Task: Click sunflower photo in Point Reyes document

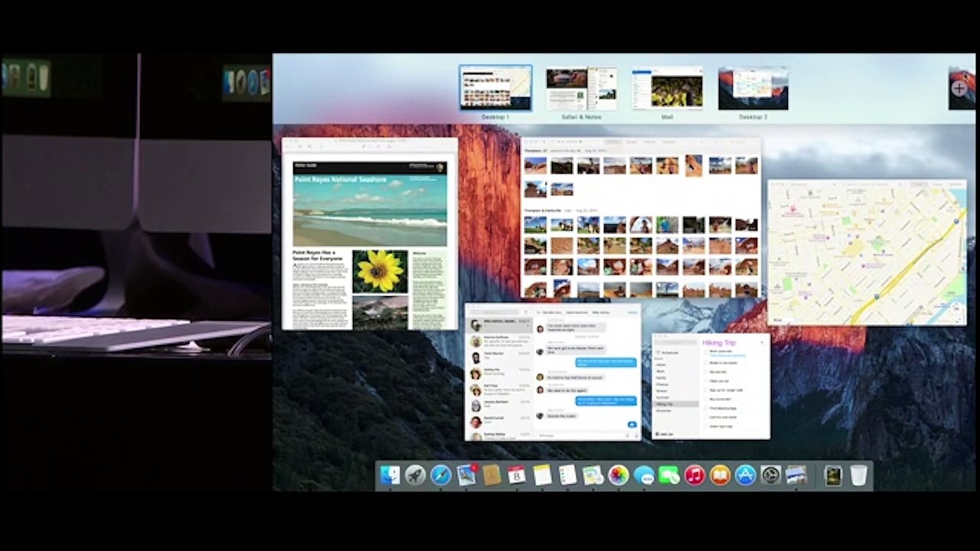Action: point(380,271)
